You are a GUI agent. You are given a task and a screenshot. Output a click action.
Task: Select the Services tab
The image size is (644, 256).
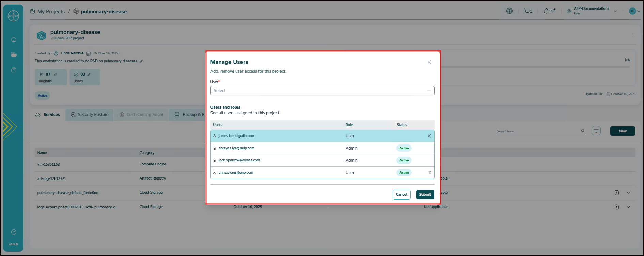coord(48,115)
